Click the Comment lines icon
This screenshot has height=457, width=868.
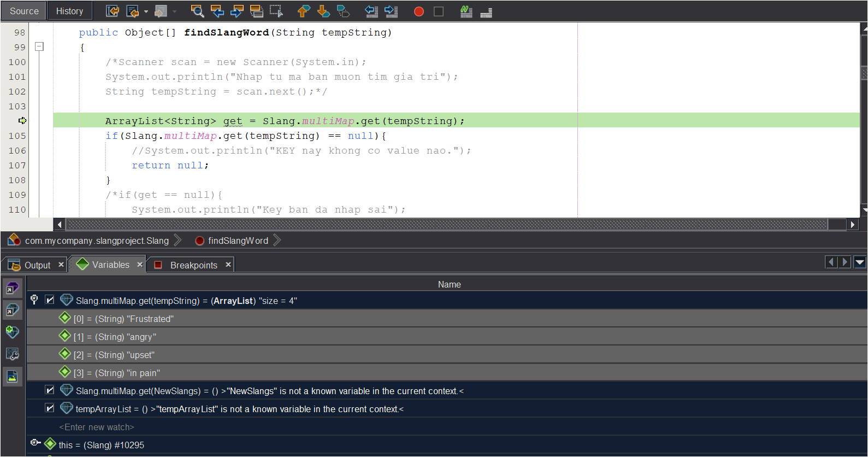(x=466, y=11)
